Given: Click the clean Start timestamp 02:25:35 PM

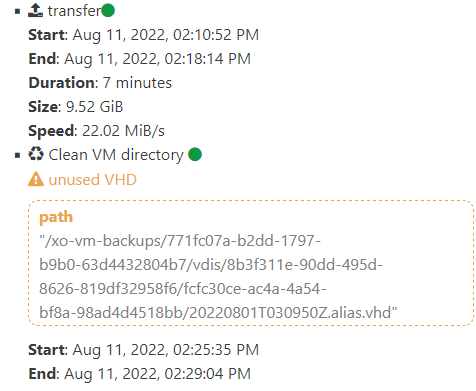Looking at the screenshot, I should point(166,350).
